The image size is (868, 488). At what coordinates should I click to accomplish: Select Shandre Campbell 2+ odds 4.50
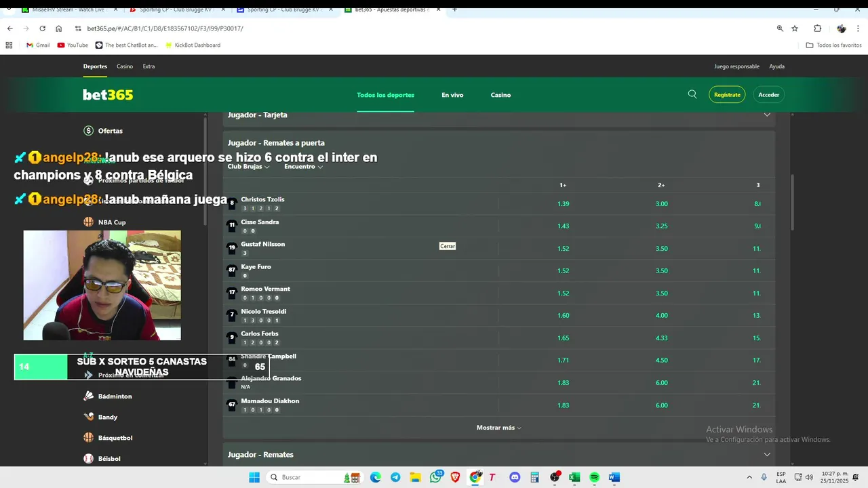[661, 360]
